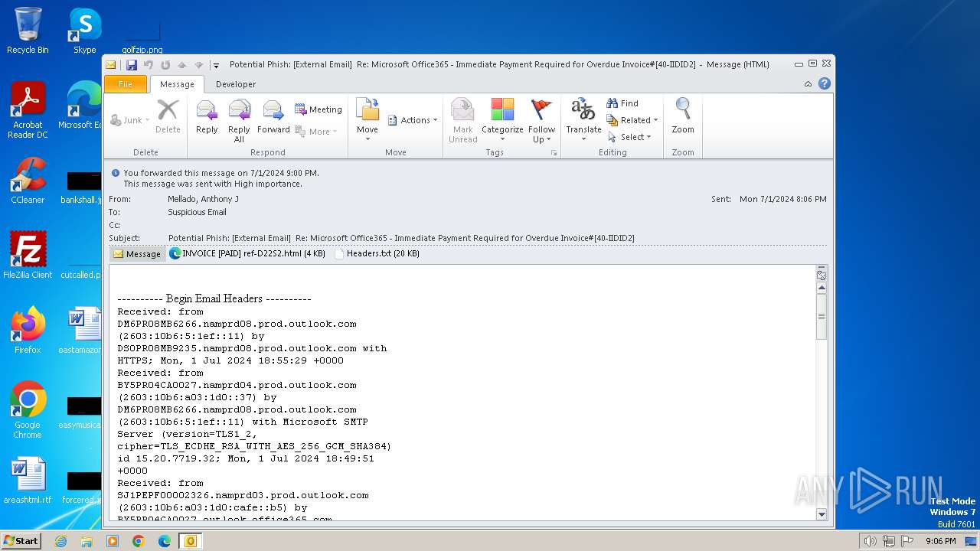Open Headers.txt attachment

(377, 253)
